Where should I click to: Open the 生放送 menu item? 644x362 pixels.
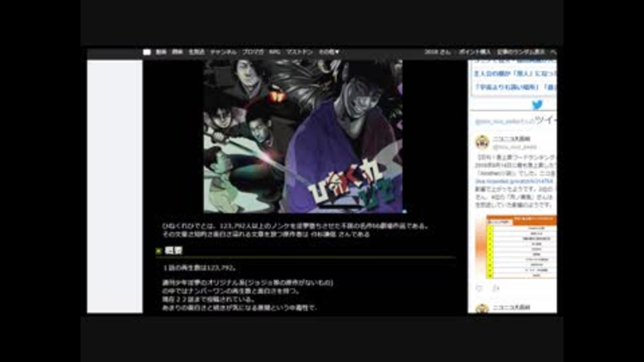point(197,52)
